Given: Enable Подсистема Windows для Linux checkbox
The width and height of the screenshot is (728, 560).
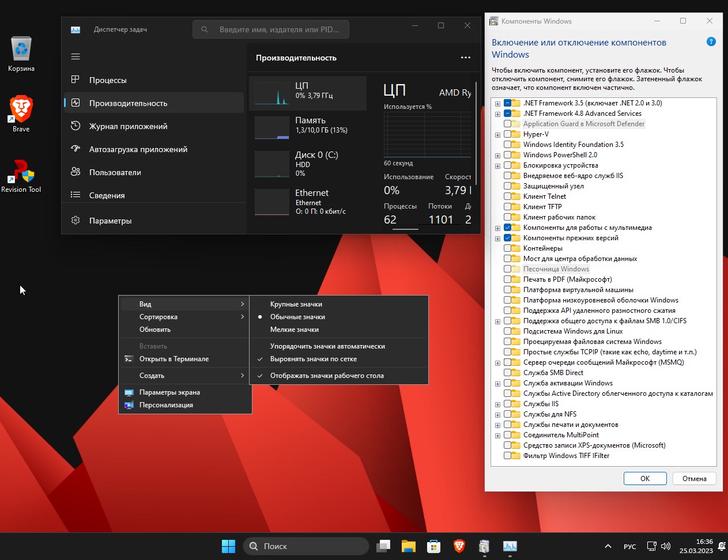Looking at the screenshot, I should (x=508, y=331).
